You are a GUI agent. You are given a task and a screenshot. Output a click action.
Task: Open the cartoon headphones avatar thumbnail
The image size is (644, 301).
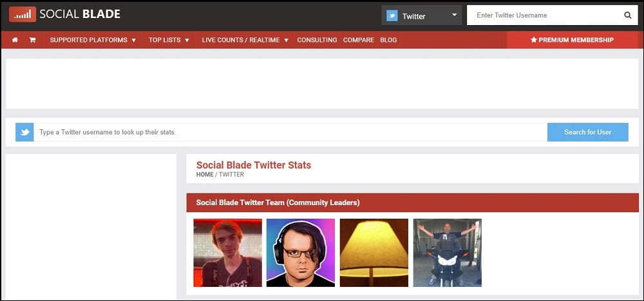(301, 253)
